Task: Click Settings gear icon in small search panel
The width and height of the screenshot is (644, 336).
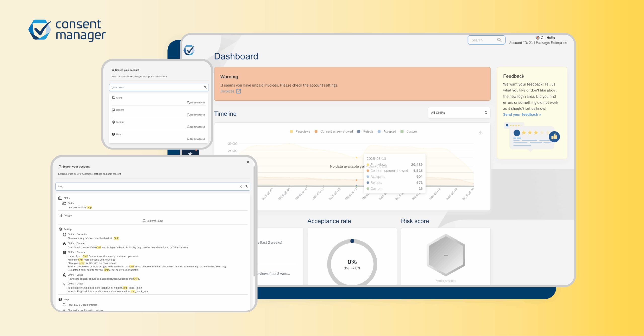Action: [x=113, y=122]
